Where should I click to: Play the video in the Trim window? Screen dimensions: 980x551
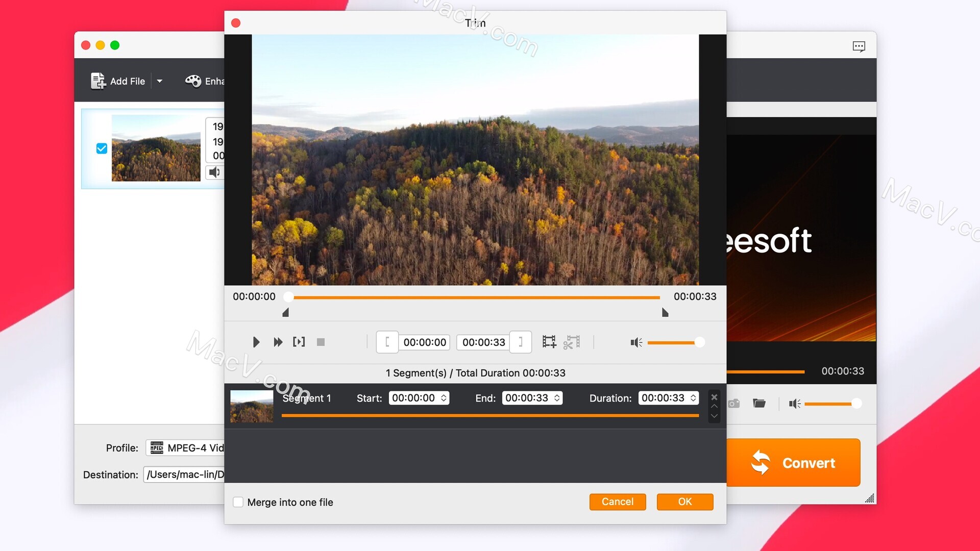[256, 342]
